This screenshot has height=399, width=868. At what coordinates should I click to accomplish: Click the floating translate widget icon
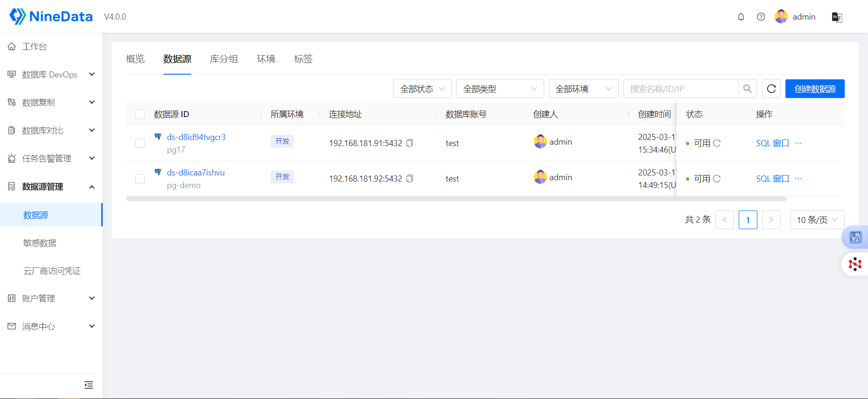coord(855,237)
